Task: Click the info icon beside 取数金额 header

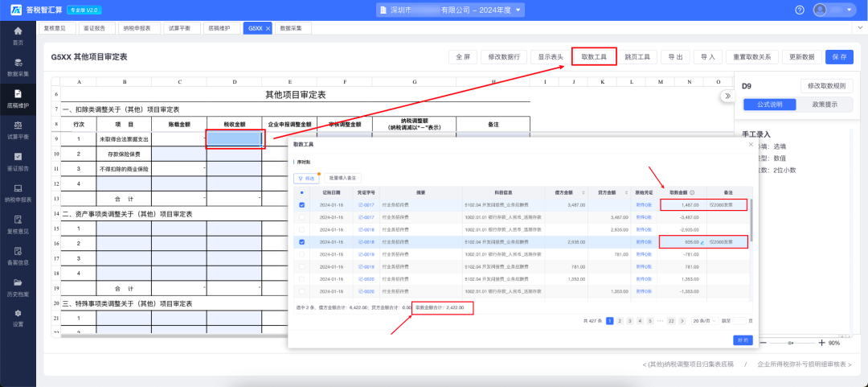Action: [692, 192]
